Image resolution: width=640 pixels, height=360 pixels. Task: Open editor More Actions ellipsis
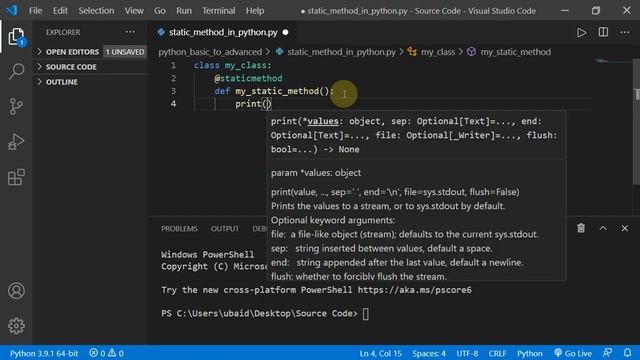coord(624,32)
